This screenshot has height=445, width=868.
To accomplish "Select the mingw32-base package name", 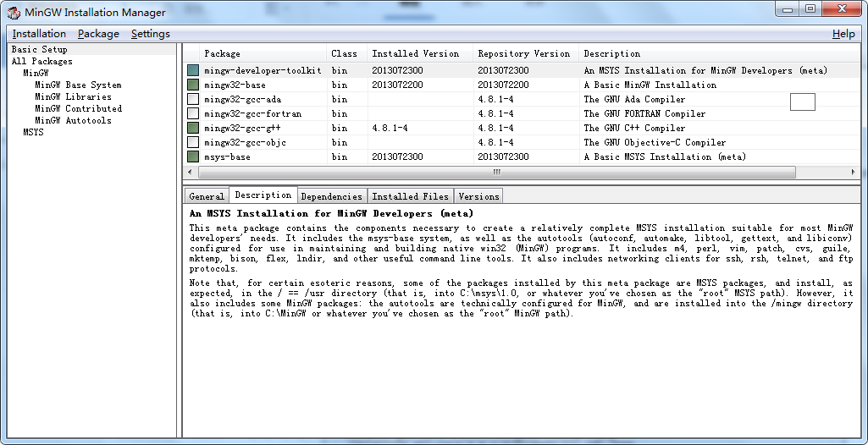I will (235, 85).
